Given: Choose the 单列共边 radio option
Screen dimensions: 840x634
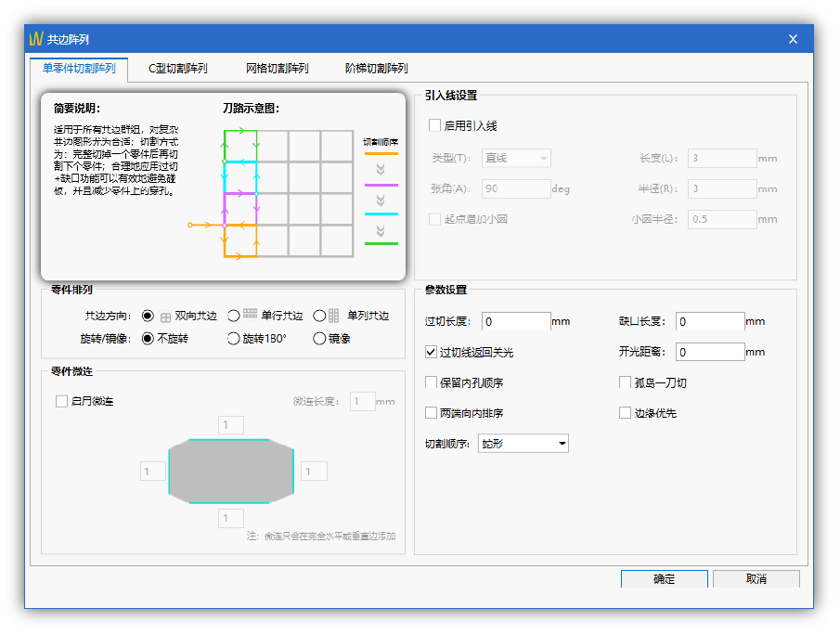Looking at the screenshot, I should click(319, 316).
